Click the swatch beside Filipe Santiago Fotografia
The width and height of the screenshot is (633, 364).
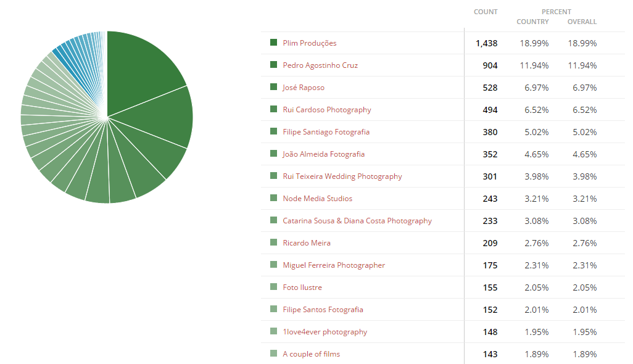(274, 131)
